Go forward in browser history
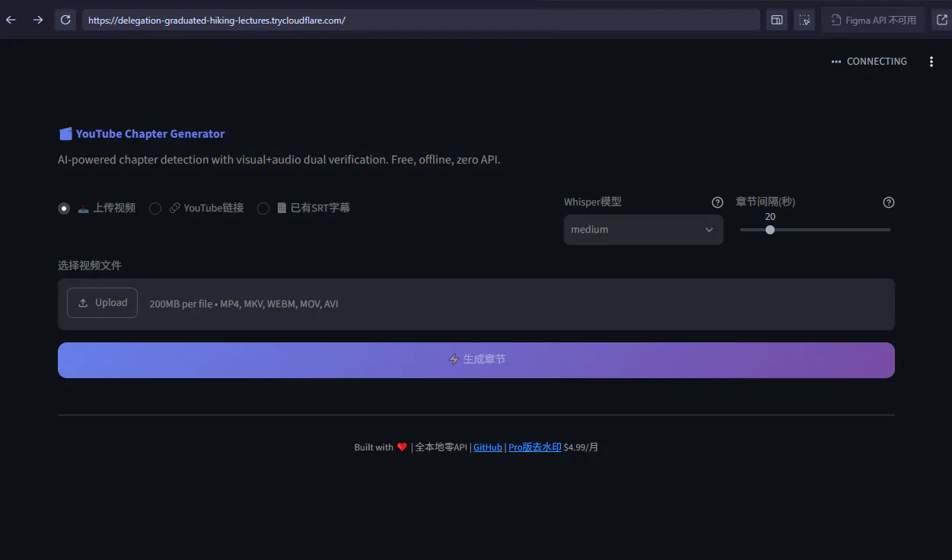 [x=38, y=20]
